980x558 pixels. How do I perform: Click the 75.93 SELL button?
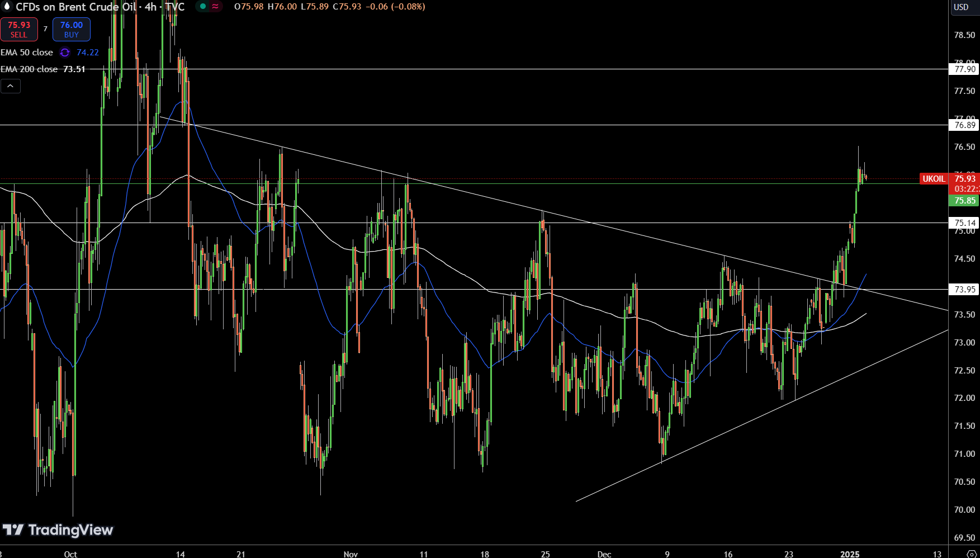pos(19,30)
